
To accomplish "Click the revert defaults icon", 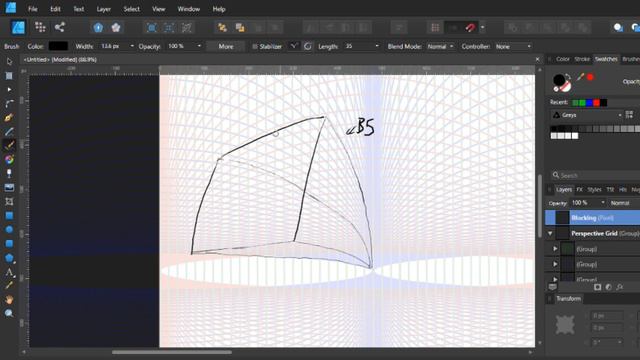I will pos(116,27).
